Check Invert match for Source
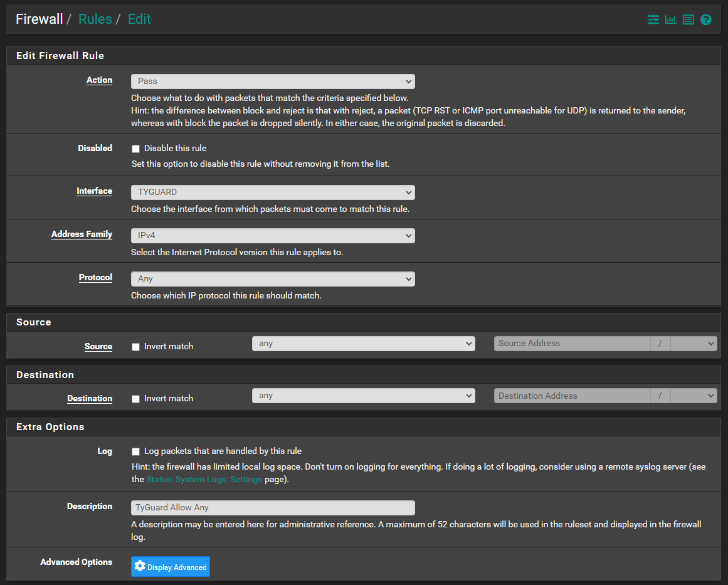Image resolution: width=728 pixels, height=585 pixels. pyautogui.click(x=135, y=347)
